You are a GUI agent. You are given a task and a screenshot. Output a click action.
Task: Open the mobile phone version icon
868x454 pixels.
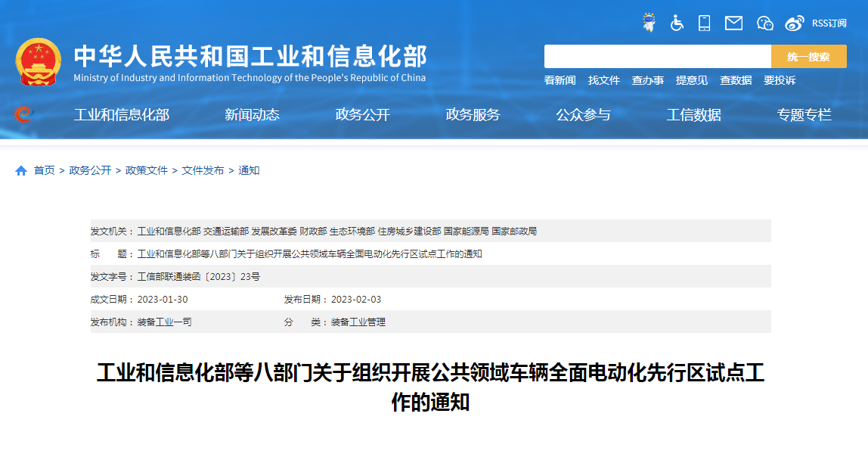[x=704, y=23]
